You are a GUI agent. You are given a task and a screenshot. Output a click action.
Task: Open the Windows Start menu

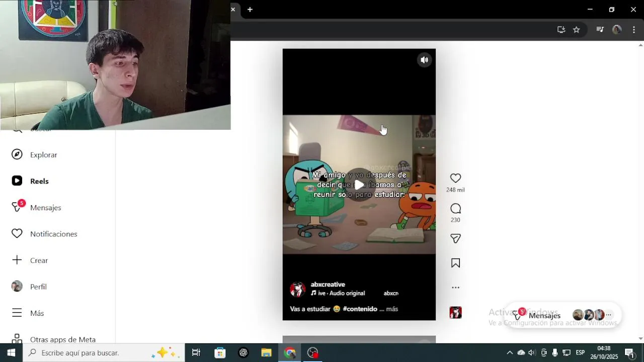coord(11,352)
